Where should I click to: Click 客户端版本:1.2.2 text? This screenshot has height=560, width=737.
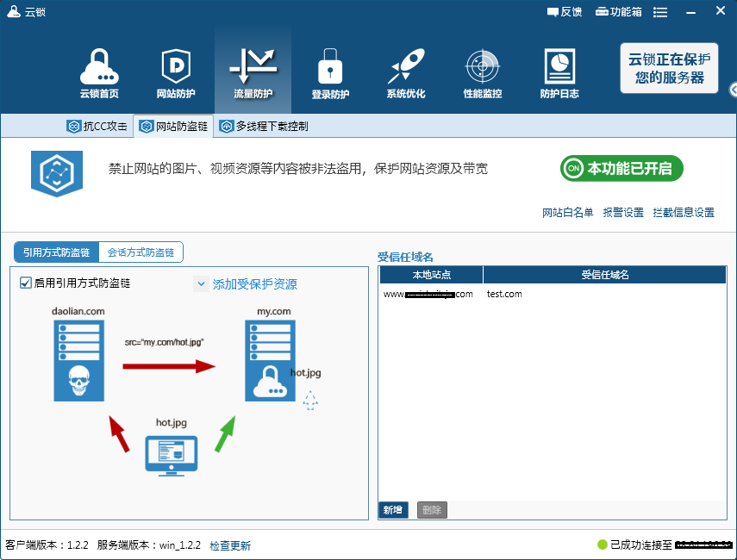[x=47, y=545]
